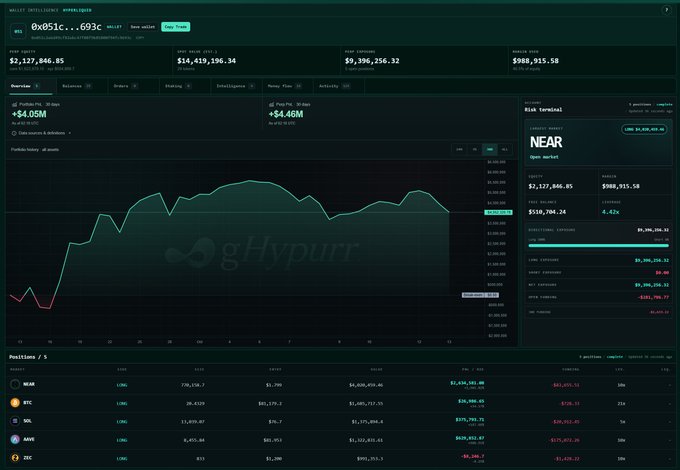Click the SOL position value $1,375,094.4
Image resolution: width=680 pixels, height=470 pixels.
coord(367,422)
